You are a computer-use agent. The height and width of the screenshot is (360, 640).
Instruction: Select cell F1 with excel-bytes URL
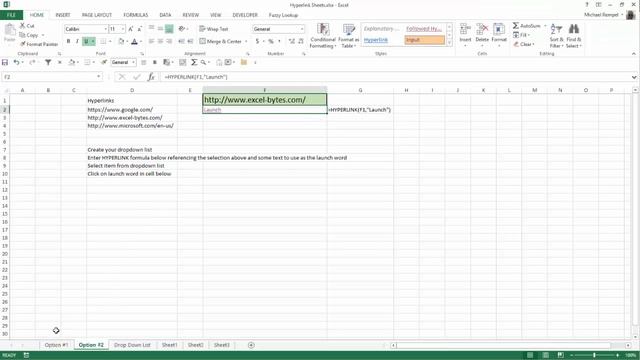pos(264,100)
